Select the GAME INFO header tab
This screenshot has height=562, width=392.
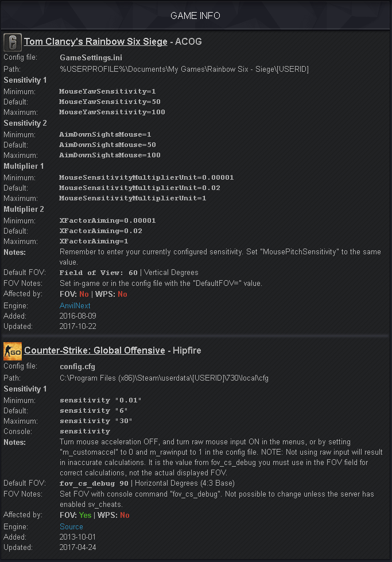[x=196, y=15]
